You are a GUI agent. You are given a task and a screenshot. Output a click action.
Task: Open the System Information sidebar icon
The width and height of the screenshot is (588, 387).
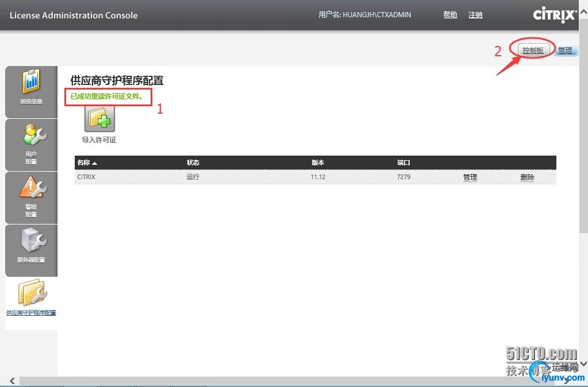point(31,82)
